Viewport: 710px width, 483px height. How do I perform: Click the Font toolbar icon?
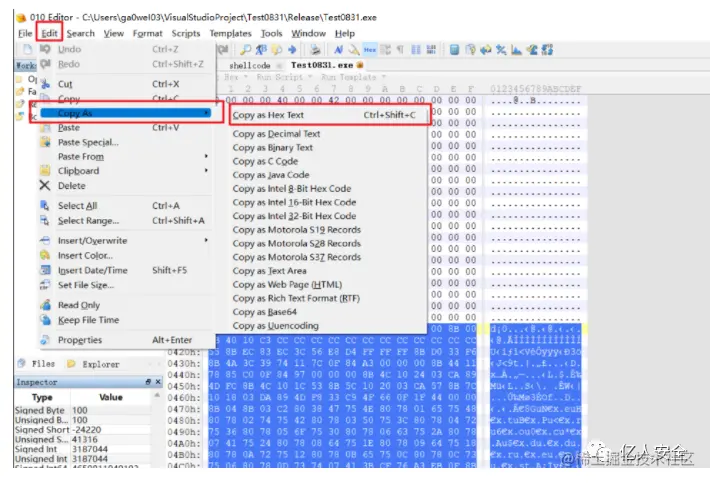[338, 50]
